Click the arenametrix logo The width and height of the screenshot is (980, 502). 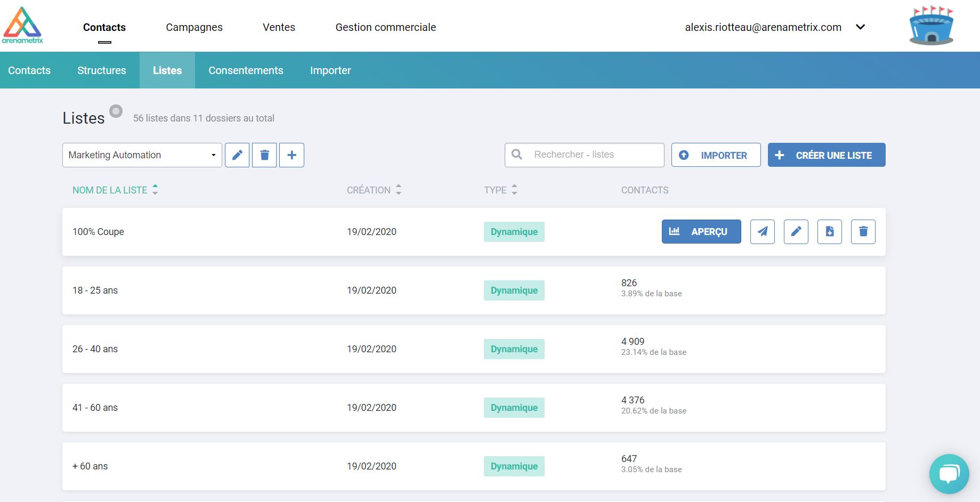22,25
